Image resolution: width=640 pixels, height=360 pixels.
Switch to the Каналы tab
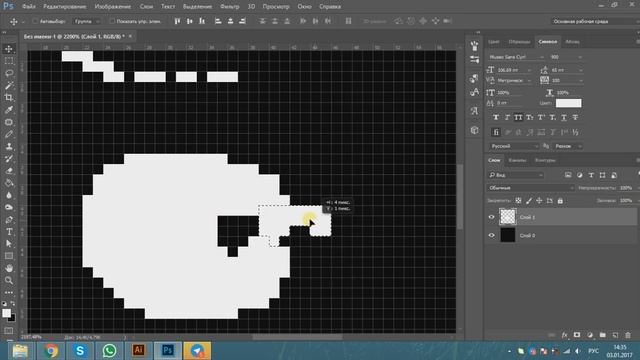(x=518, y=160)
